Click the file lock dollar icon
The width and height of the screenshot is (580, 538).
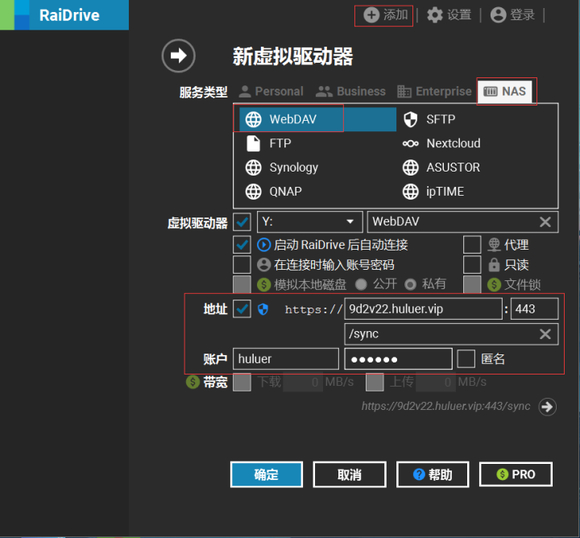point(494,285)
